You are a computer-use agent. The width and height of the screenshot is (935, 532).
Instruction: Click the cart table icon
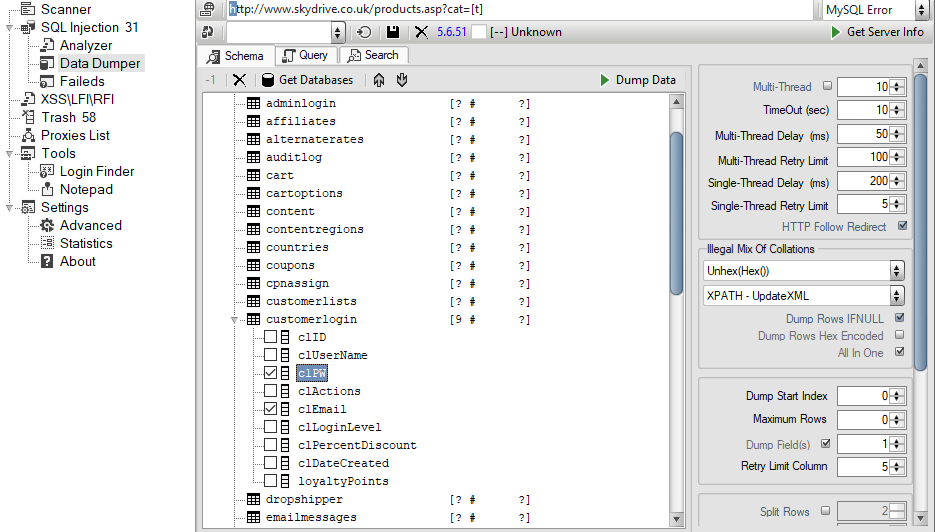(253, 175)
